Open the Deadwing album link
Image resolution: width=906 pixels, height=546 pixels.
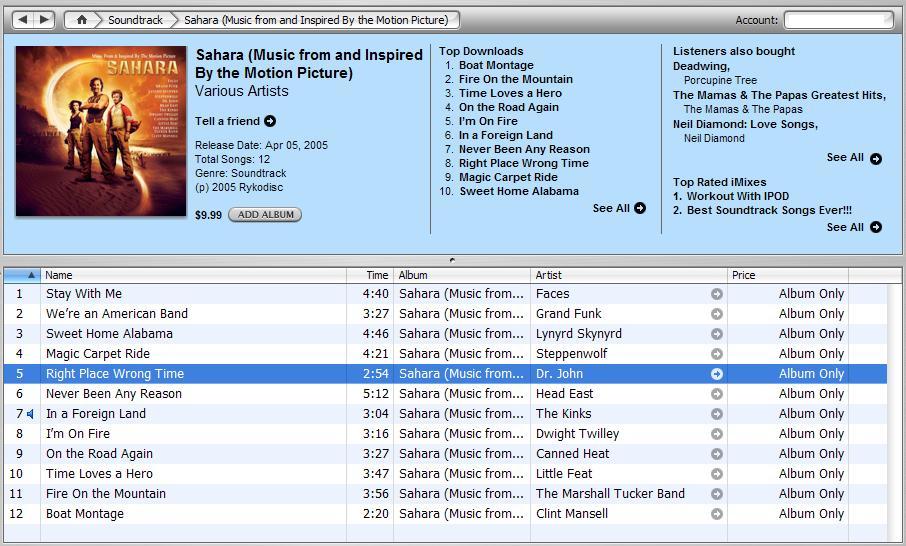pyautogui.click(x=701, y=66)
